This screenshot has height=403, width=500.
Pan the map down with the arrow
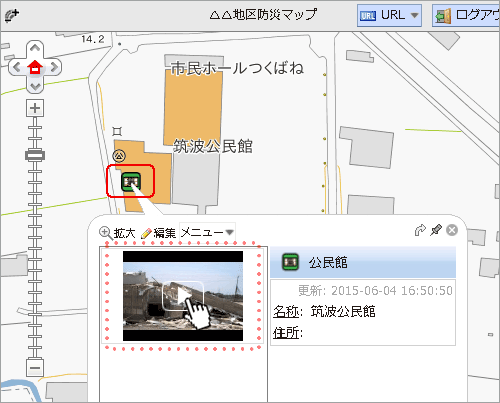pos(35,87)
